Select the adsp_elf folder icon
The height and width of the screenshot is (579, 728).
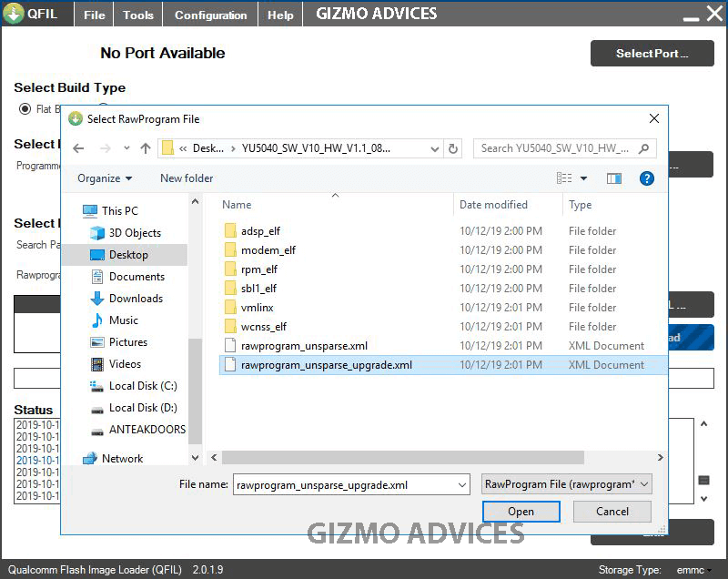pos(230,230)
